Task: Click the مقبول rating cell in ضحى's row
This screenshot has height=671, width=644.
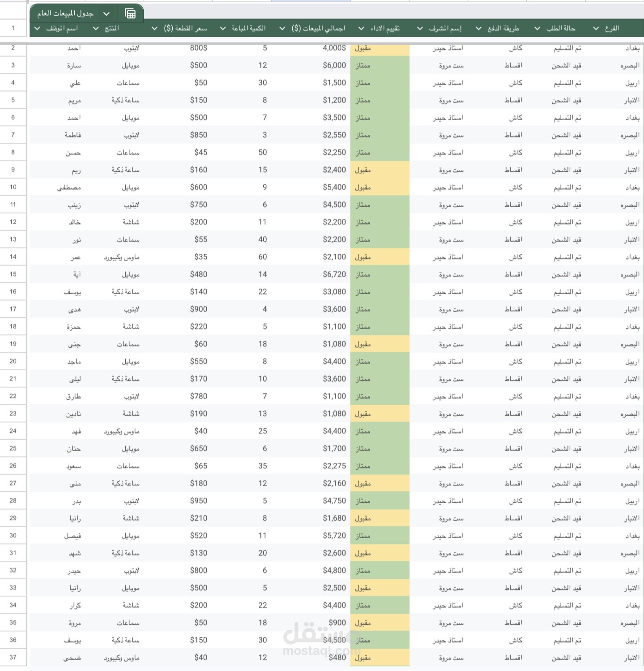Action: (380, 658)
